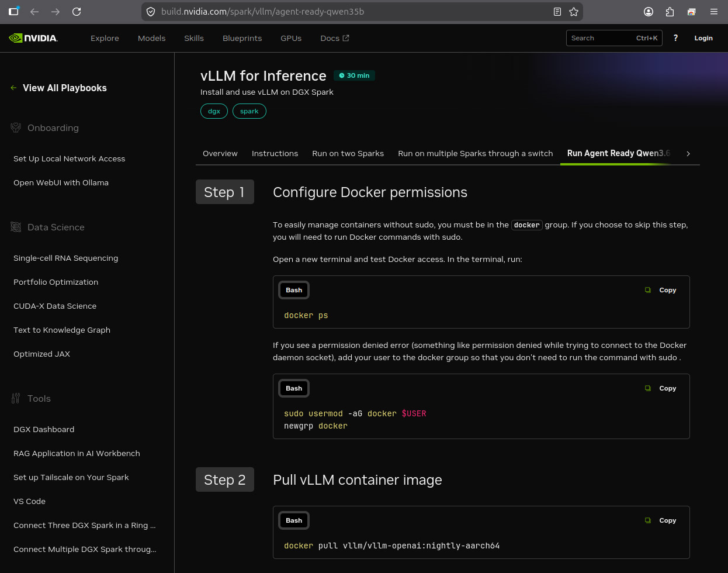Open Open WebUI with Ollama playbook
Viewport: 728px width, 573px height.
(x=61, y=182)
